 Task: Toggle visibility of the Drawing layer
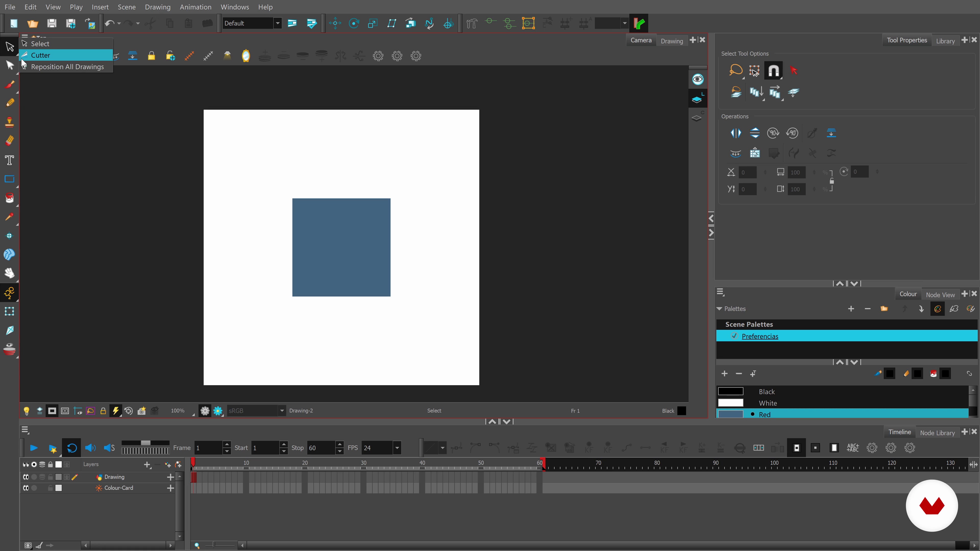(x=26, y=477)
